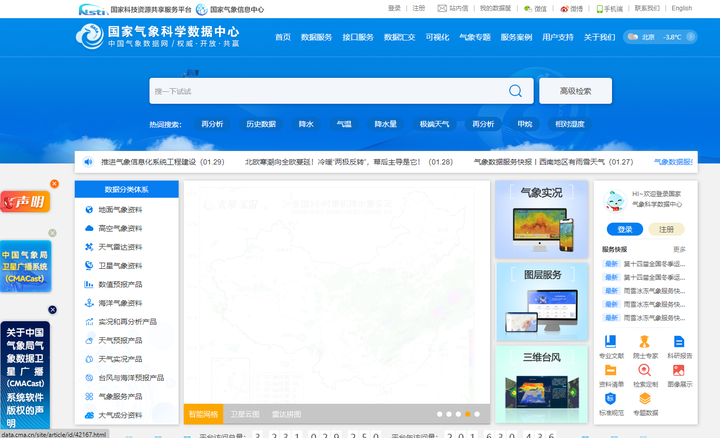720x438 pixels.
Task: Switch to the 雷达拼图 tab
Action: [287, 413]
